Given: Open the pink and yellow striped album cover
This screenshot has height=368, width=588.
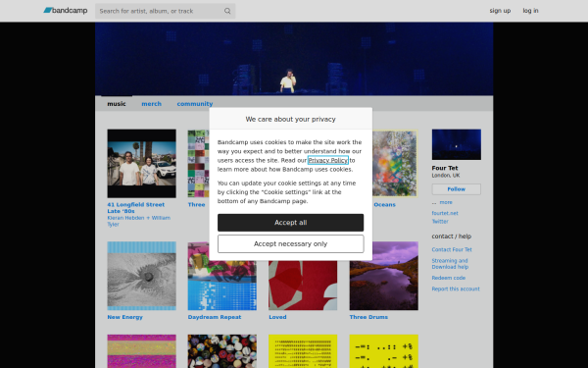Looking at the screenshot, I should pyautogui.click(x=141, y=351).
